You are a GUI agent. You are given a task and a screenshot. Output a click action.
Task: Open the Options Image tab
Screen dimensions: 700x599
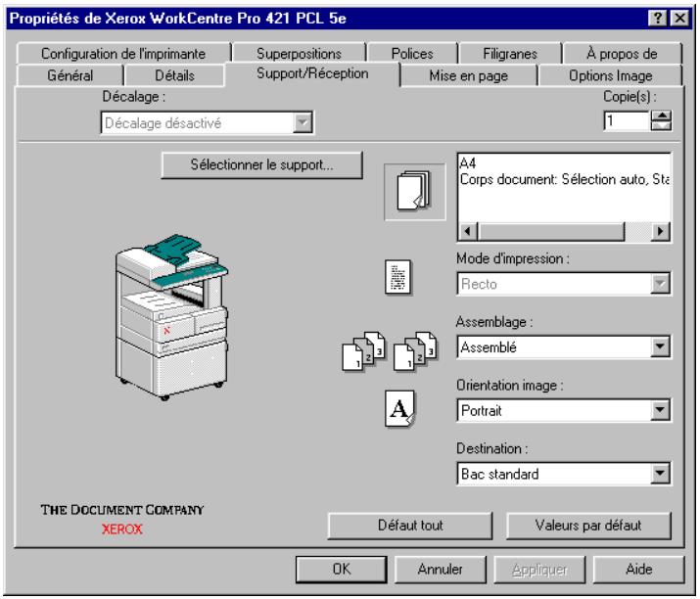coord(610,75)
